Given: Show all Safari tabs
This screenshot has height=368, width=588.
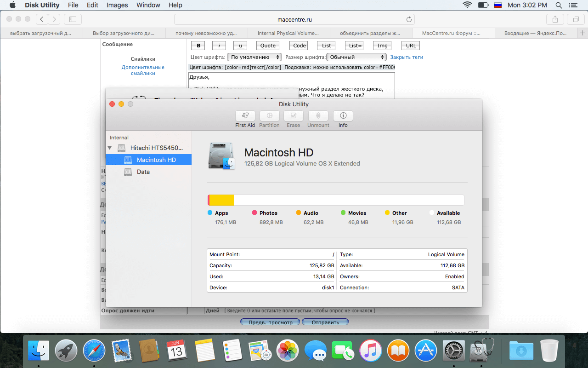Looking at the screenshot, I should [576, 19].
